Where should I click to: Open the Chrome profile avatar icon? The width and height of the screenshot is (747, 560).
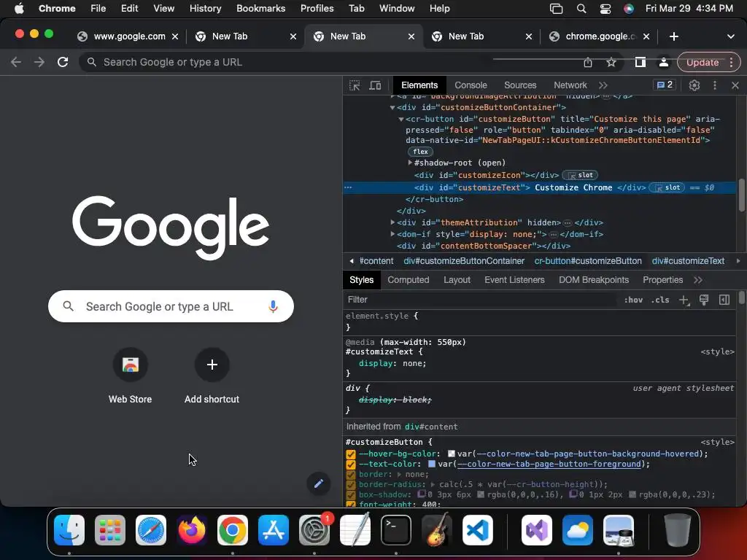pos(663,63)
